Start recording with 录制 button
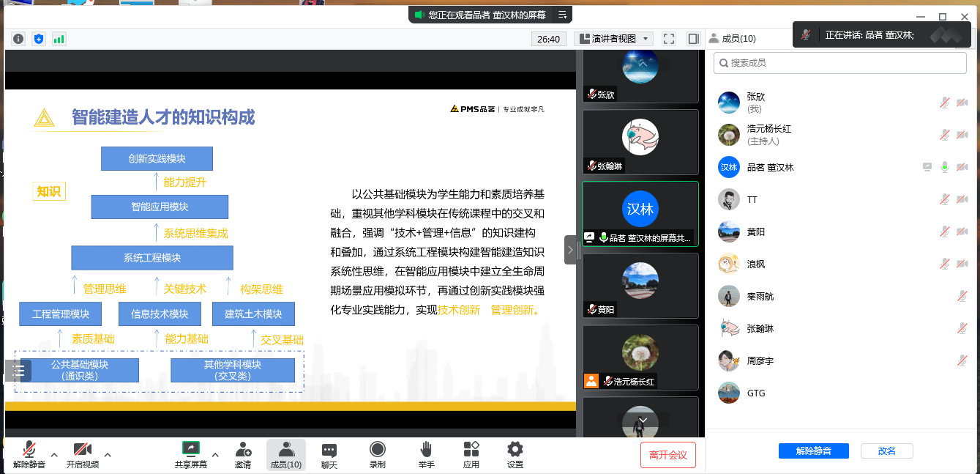980x474 pixels. (x=377, y=454)
